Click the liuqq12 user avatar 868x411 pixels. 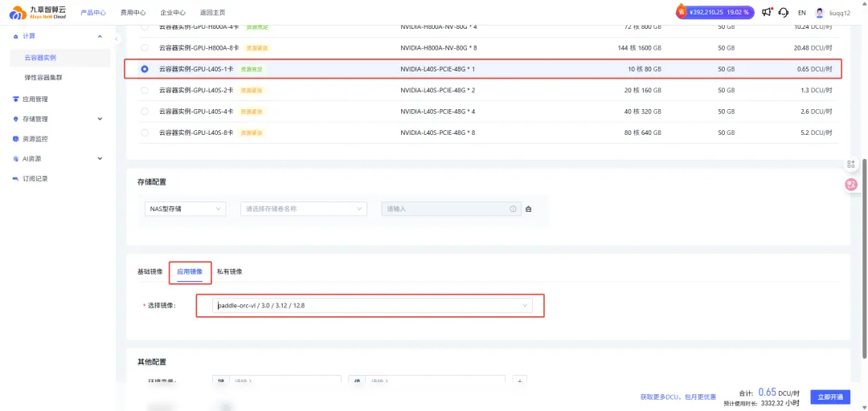pos(820,13)
